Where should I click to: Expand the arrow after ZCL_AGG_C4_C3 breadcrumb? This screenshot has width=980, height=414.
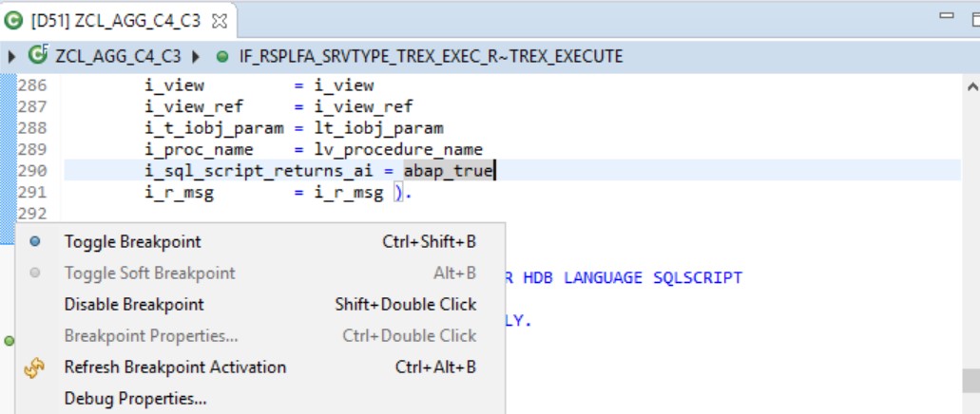coord(198,57)
